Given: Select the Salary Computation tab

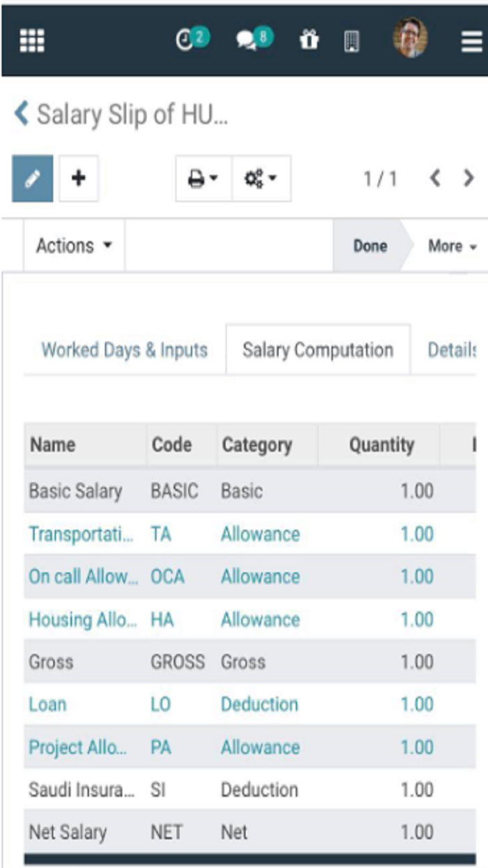Looking at the screenshot, I should [318, 350].
